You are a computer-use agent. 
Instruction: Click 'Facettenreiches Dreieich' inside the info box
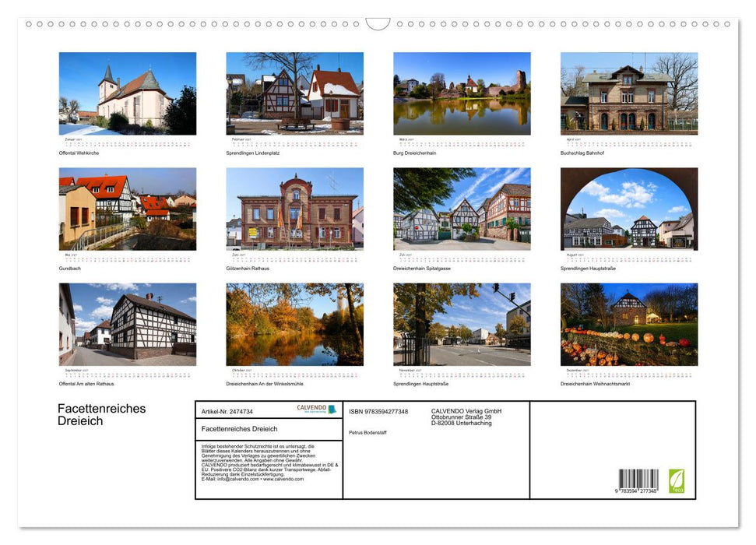(x=240, y=429)
